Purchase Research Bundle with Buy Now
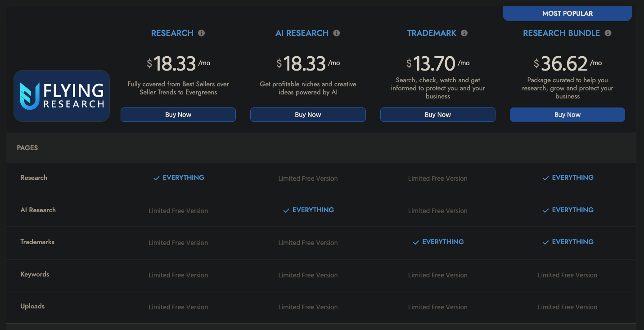The height and width of the screenshot is (330, 644). (567, 115)
